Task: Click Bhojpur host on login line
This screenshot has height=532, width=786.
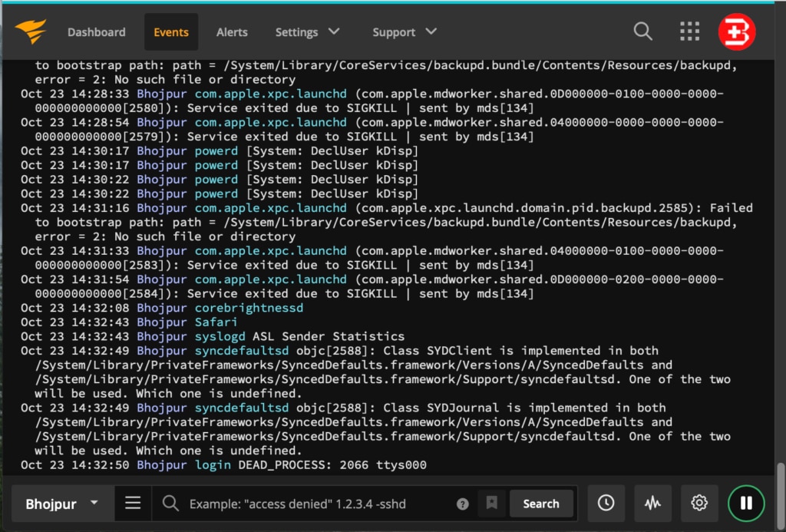Action: click(x=162, y=464)
